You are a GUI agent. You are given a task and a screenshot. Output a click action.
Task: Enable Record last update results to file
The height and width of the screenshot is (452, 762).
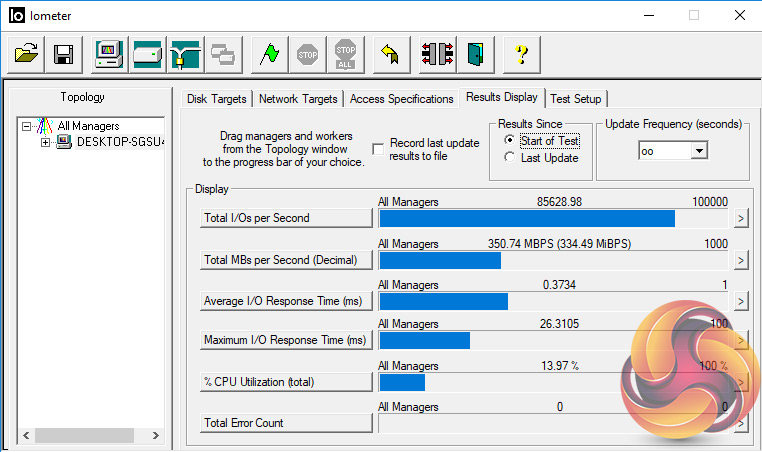(x=378, y=149)
